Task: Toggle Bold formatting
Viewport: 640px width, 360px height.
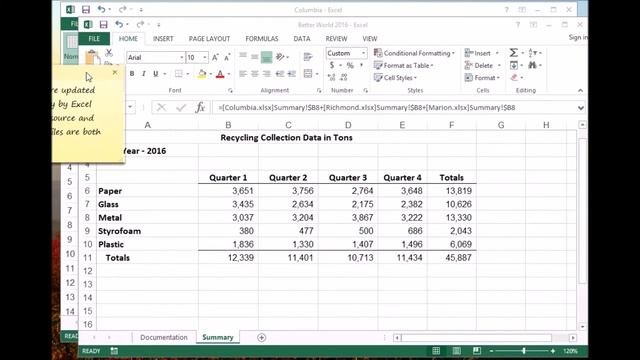Action: 132,74
